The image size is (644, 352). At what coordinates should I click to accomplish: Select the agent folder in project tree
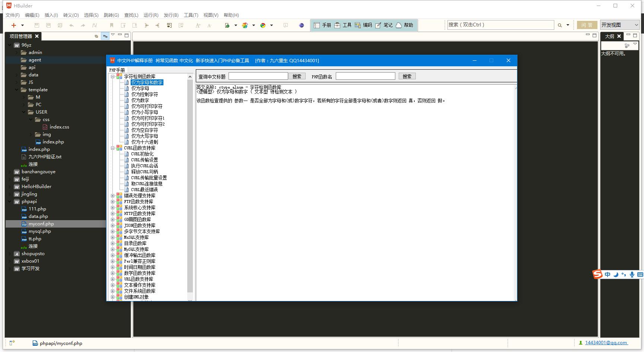(x=35, y=60)
